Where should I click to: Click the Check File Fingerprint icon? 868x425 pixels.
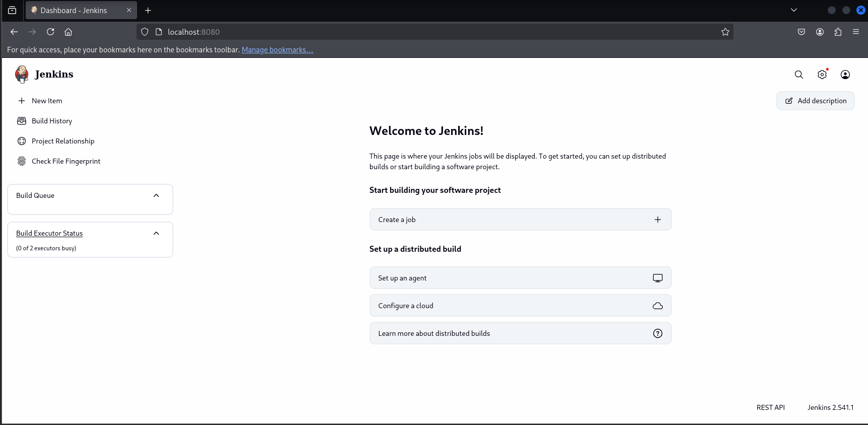click(x=22, y=161)
